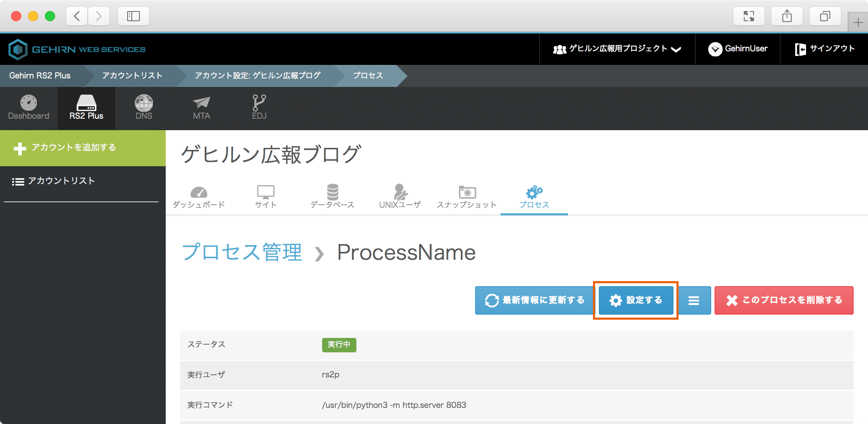Click the このプロセスを削除する delete button
This screenshot has height=424, width=868.
784,301
